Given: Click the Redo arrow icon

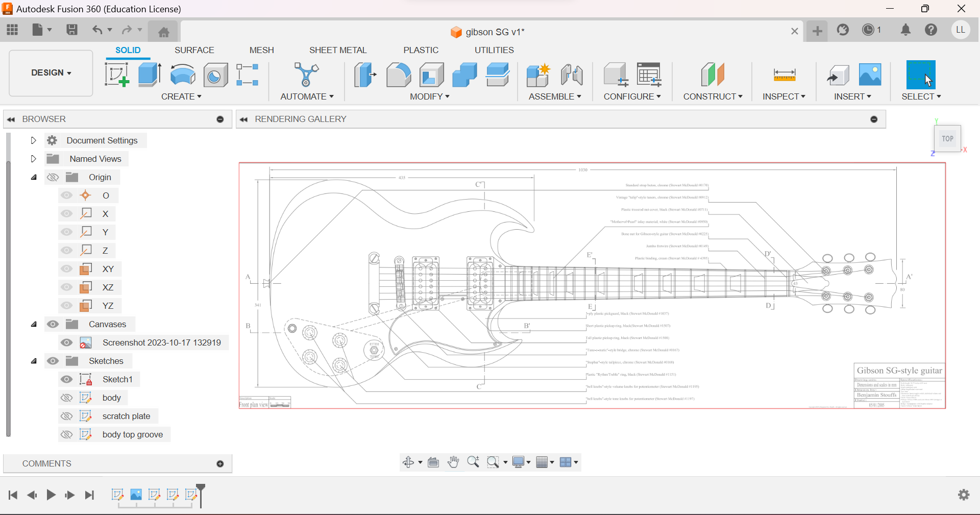Looking at the screenshot, I should 127,30.
